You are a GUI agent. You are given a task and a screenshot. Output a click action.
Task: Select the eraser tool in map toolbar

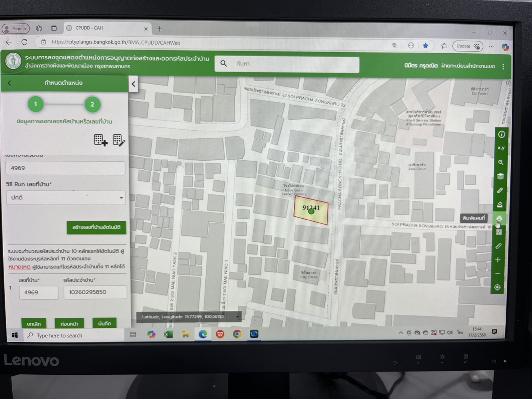pos(500,205)
